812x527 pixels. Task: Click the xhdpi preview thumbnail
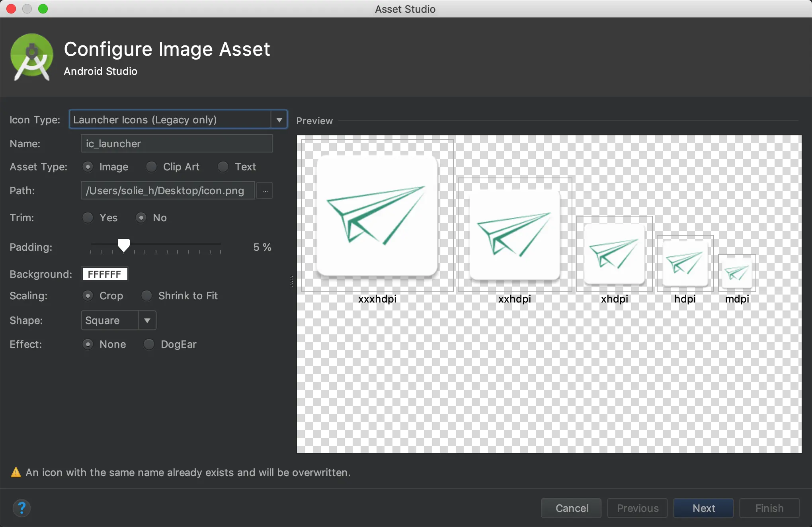tap(615, 254)
